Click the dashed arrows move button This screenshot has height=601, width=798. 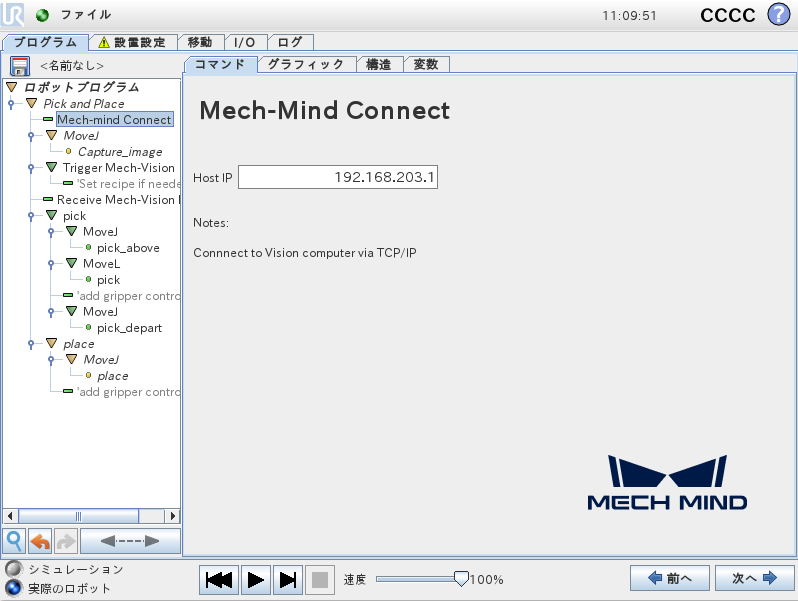pyautogui.click(x=130, y=541)
